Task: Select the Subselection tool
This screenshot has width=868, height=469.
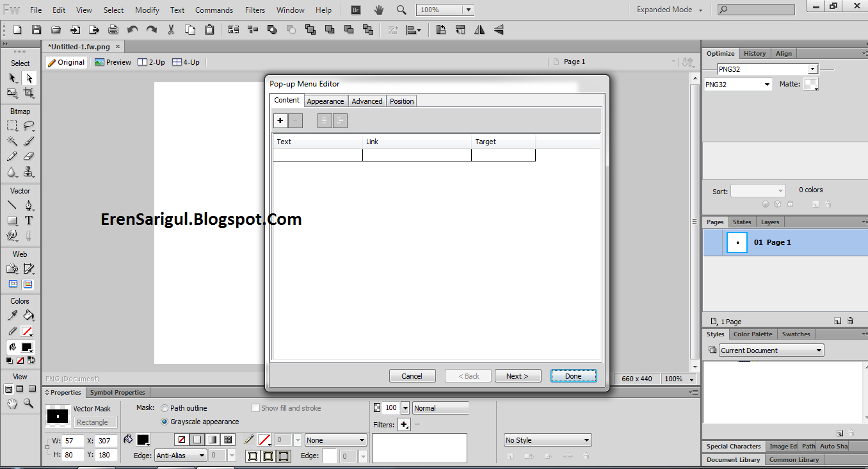Action: [29, 78]
